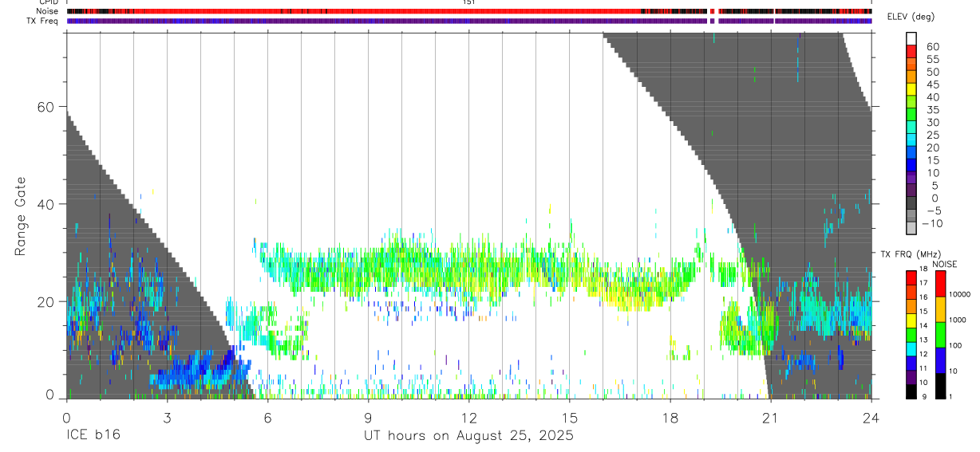Click the yellow 14–15 MHz TX FRQ swatch
Viewport: 980px width, 452px height.
(x=911, y=320)
